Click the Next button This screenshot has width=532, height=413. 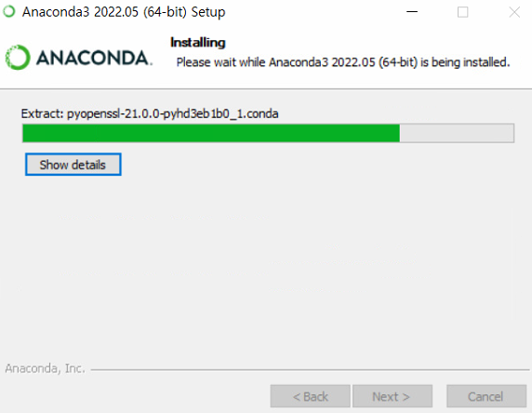(392, 396)
